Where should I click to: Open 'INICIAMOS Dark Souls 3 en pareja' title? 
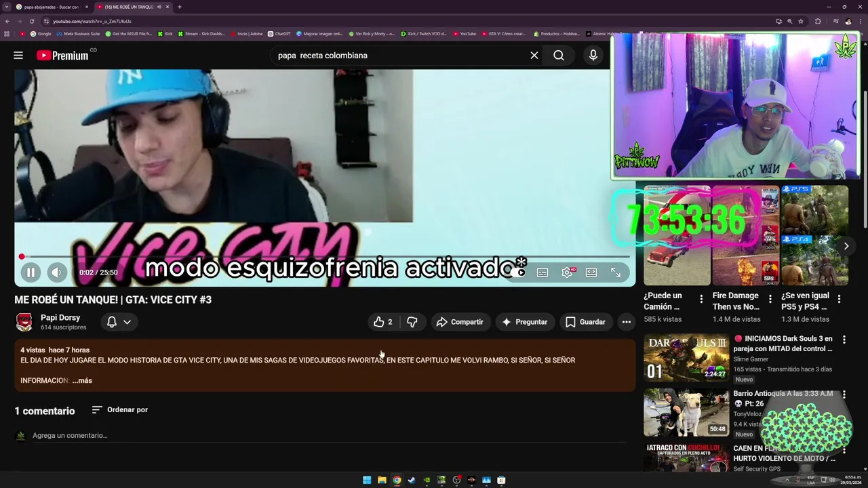point(783,344)
